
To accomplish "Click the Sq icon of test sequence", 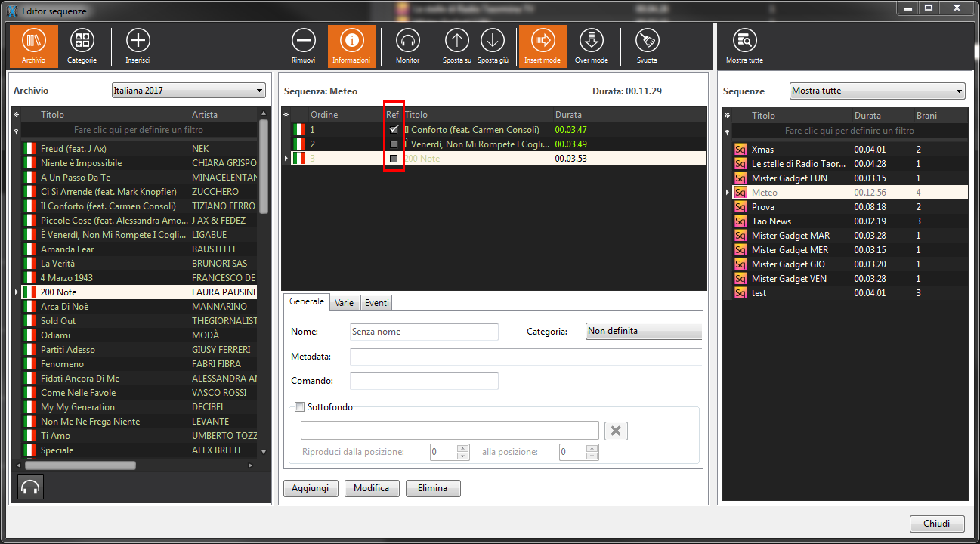I will 740,293.
